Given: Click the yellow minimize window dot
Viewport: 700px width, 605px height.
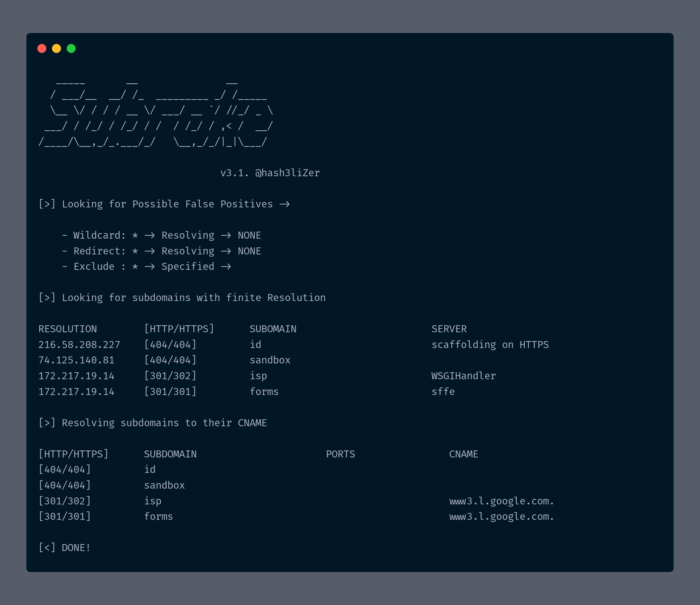Looking at the screenshot, I should pos(56,48).
